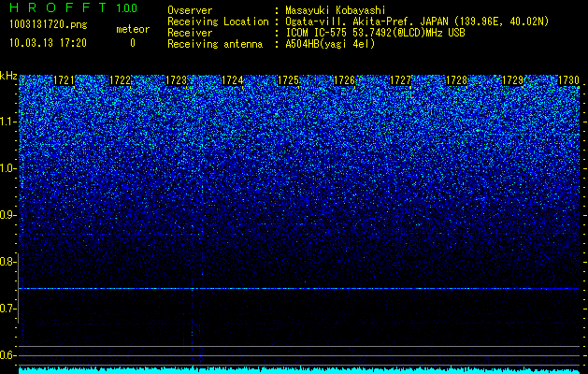
Task: Select the file name 1003131720.png
Action: tap(49, 24)
